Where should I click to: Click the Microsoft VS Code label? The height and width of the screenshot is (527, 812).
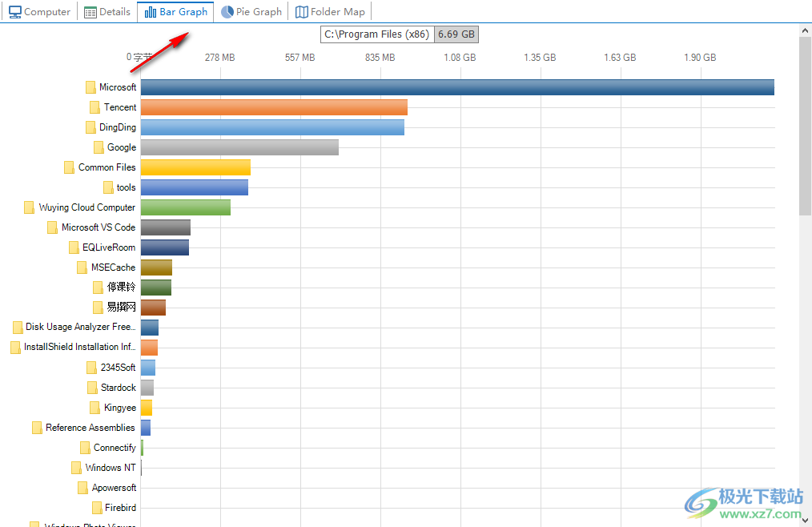click(98, 227)
